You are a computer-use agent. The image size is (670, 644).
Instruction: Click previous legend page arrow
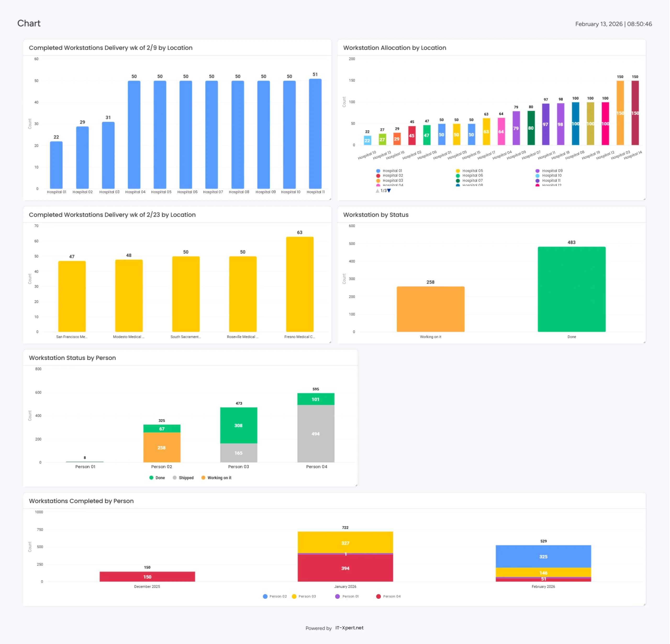377,191
